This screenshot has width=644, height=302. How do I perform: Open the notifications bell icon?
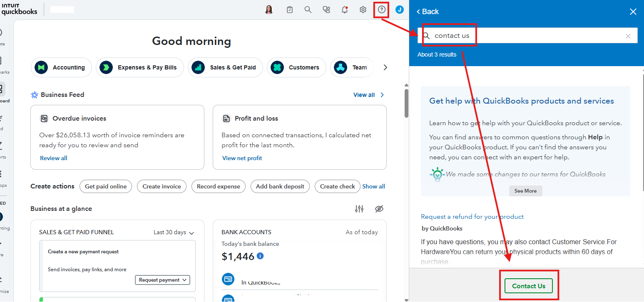click(x=345, y=10)
